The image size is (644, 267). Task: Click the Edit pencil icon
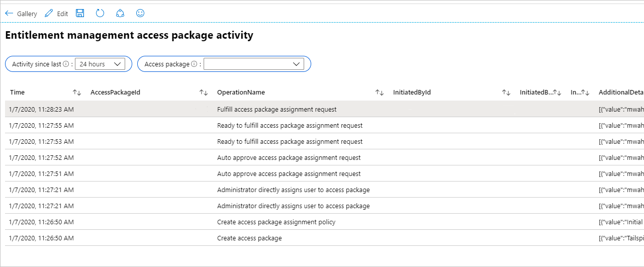pos(49,14)
